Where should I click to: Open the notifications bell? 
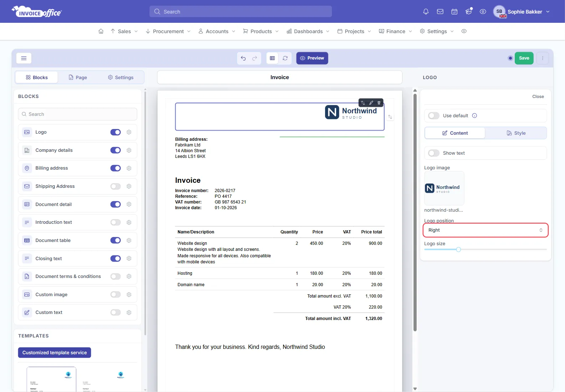pyautogui.click(x=426, y=12)
